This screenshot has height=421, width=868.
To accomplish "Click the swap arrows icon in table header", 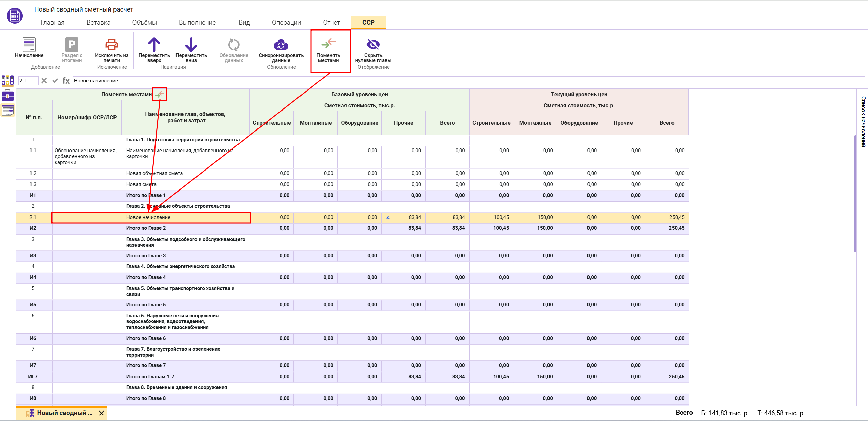I will 160,94.
